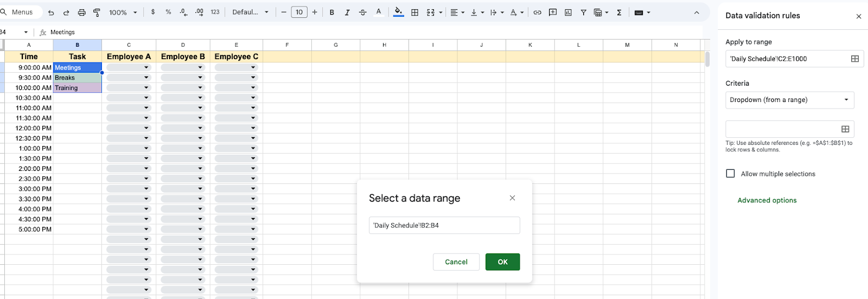Format as percent icon
This screenshot has width=868, height=299.
point(168,12)
